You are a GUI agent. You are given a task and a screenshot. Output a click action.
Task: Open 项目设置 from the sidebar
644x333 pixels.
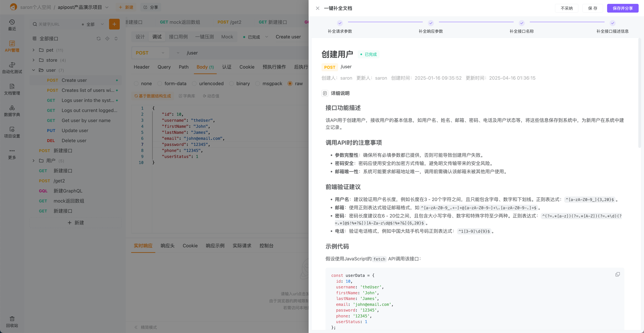(x=12, y=132)
